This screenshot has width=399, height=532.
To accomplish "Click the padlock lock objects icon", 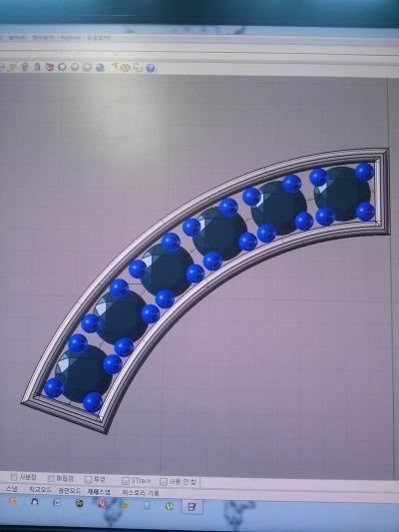I will (37, 67).
